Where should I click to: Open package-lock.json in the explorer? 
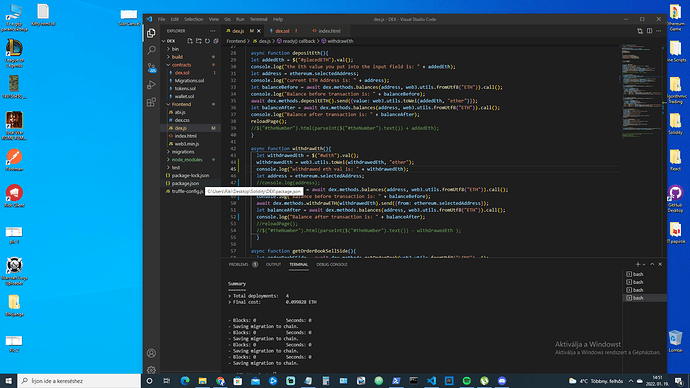(x=190, y=176)
